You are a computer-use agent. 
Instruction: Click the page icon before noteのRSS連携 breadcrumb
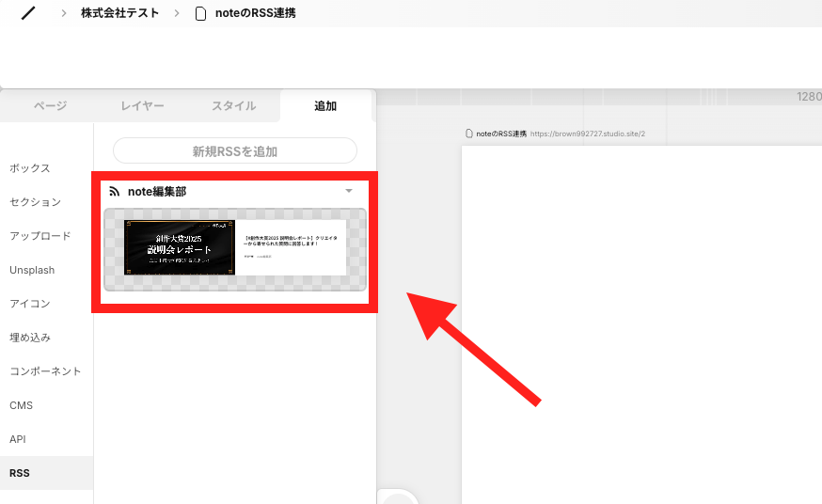pos(200,13)
